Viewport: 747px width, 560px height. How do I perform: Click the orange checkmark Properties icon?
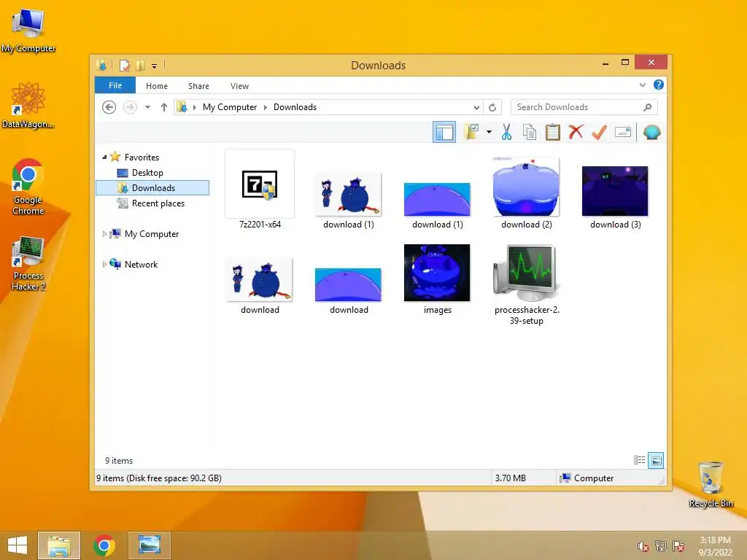click(x=599, y=132)
